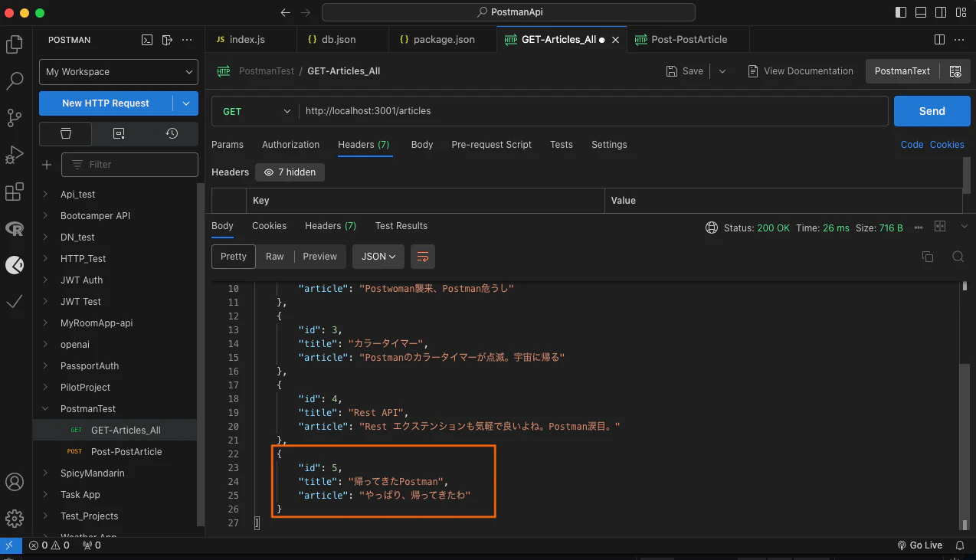Viewport: 976px width, 560px height.
Task: Split the editor right icon
Action: click(939, 39)
